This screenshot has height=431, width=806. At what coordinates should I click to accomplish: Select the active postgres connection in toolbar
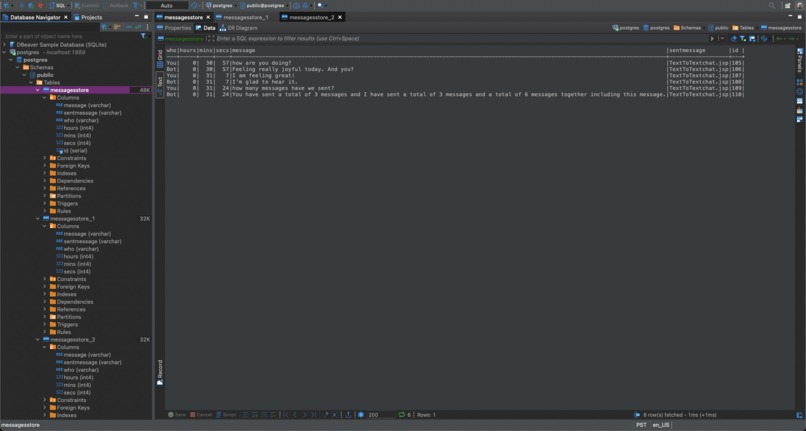(219, 6)
